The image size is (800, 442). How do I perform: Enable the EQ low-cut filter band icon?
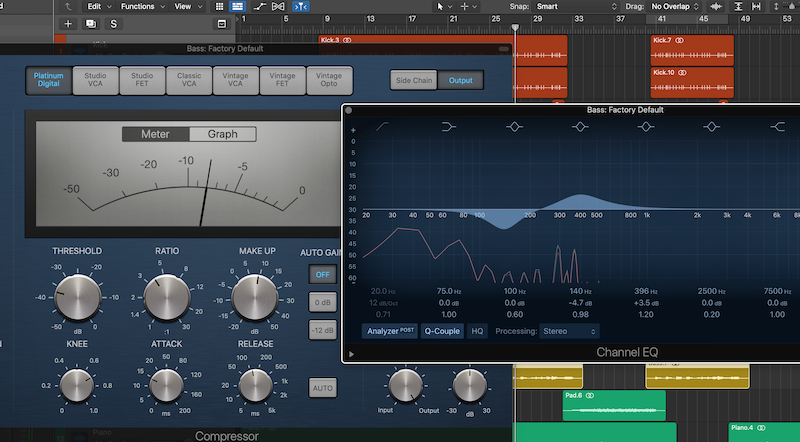pos(382,127)
